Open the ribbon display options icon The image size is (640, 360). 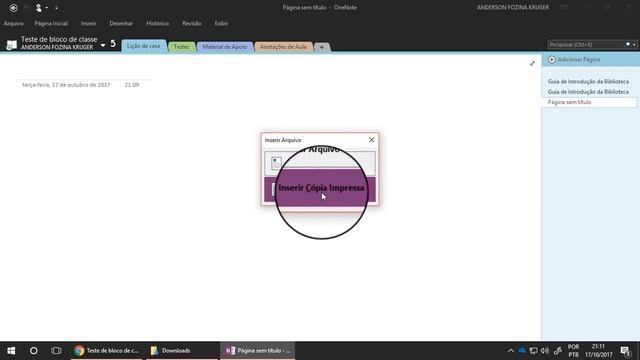pyautogui.click(x=564, y=7)
